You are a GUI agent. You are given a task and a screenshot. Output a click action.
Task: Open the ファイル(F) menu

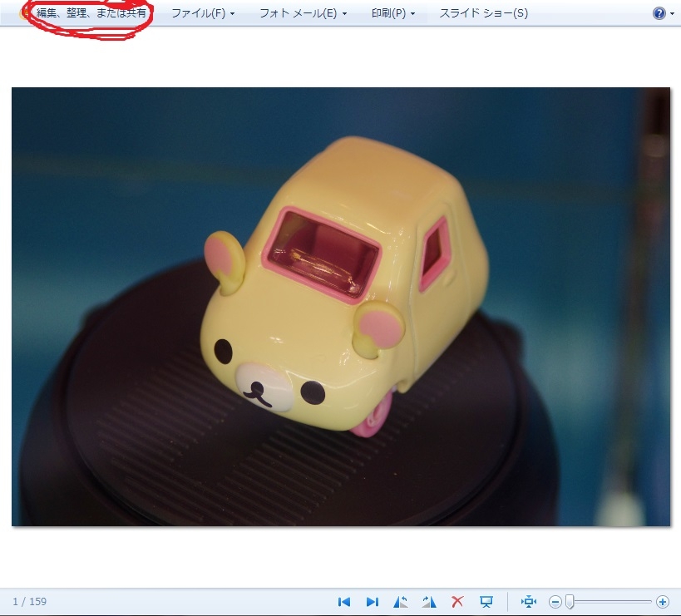pyautogui.click(x=199, y=13)
